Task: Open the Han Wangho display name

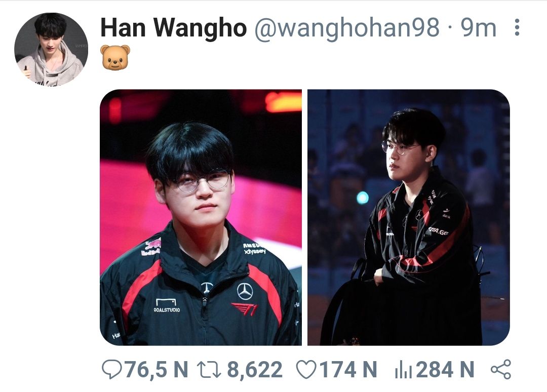Action: coord(173,27)
